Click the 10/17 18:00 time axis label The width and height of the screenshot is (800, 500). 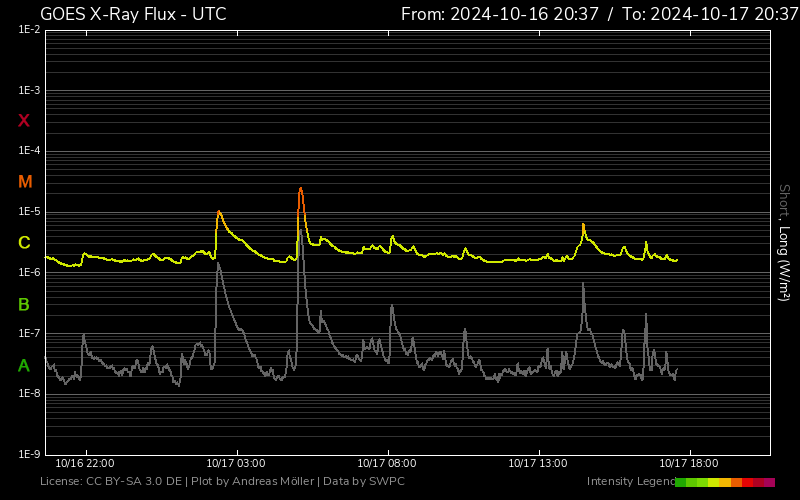(x=689, y=463)
